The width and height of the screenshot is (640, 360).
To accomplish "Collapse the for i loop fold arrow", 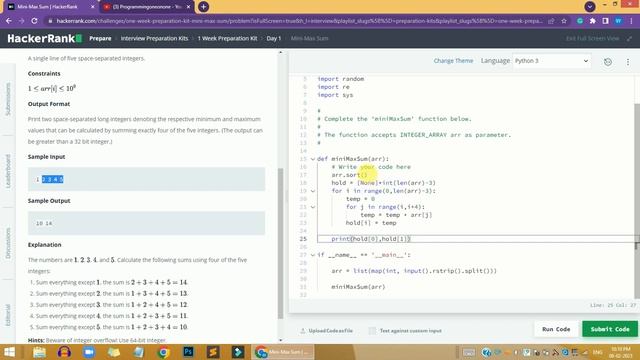I will click(313, 191).
